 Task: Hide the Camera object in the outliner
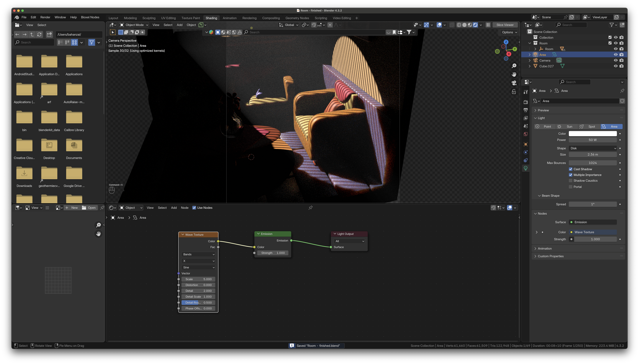click(x=616, y=60)
